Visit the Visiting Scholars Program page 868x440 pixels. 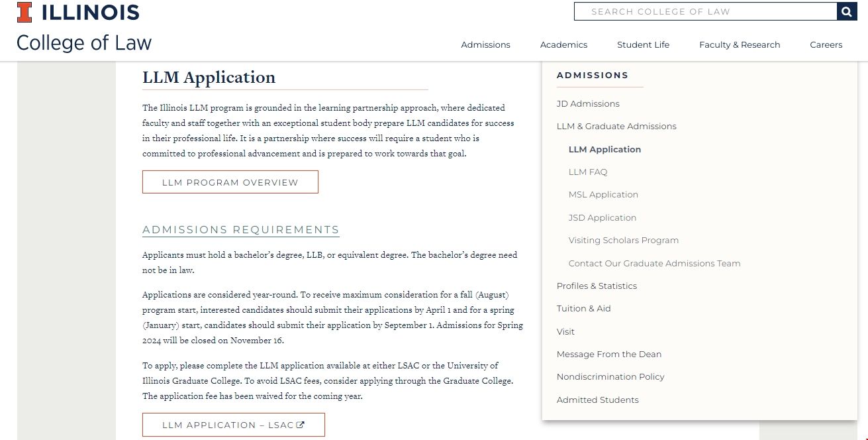623,240
